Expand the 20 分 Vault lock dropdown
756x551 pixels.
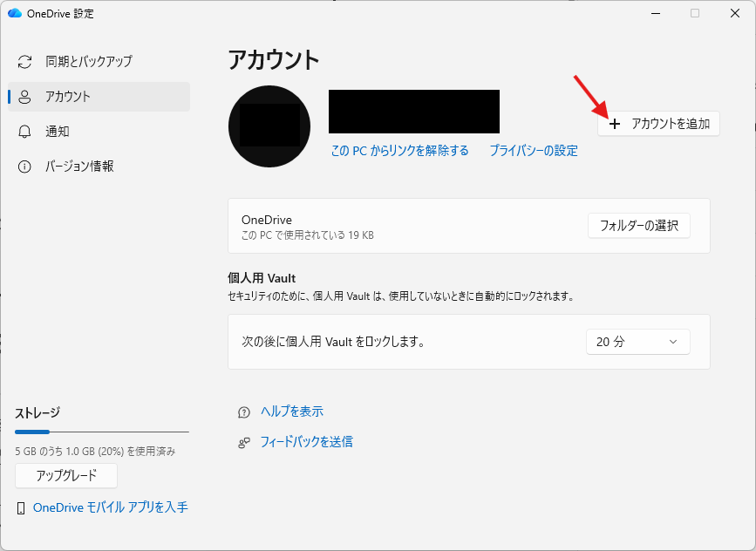pyautogui.click(x=638, y=342)
